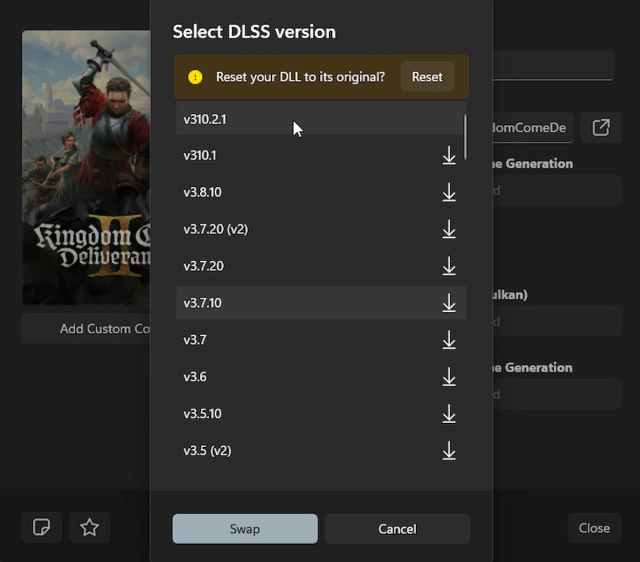Click the star favorite icon

tap(89, 527)
